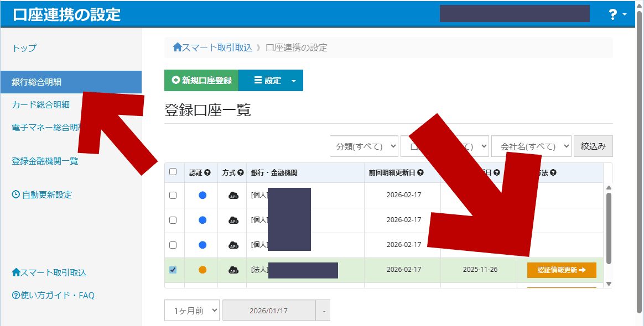Click help icon beside 前回明細更新日 header
Image resolution: width=644 pixels, height=326 pixels.
click(420, 173)
